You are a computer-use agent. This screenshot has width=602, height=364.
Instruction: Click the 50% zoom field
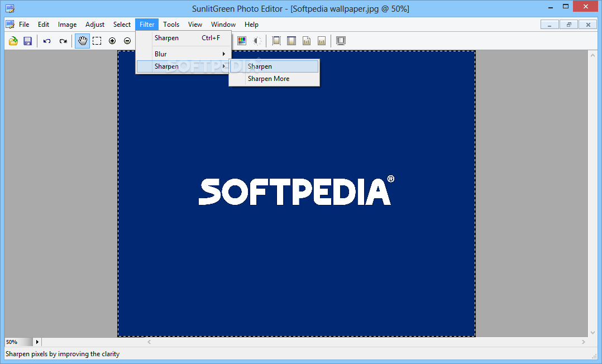(18, 342)
